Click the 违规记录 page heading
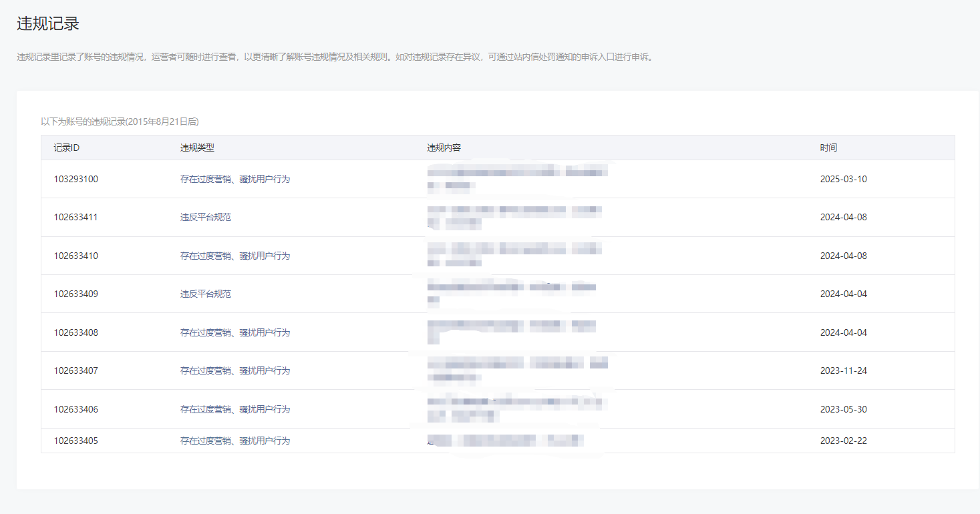 [x=48, y=23]
